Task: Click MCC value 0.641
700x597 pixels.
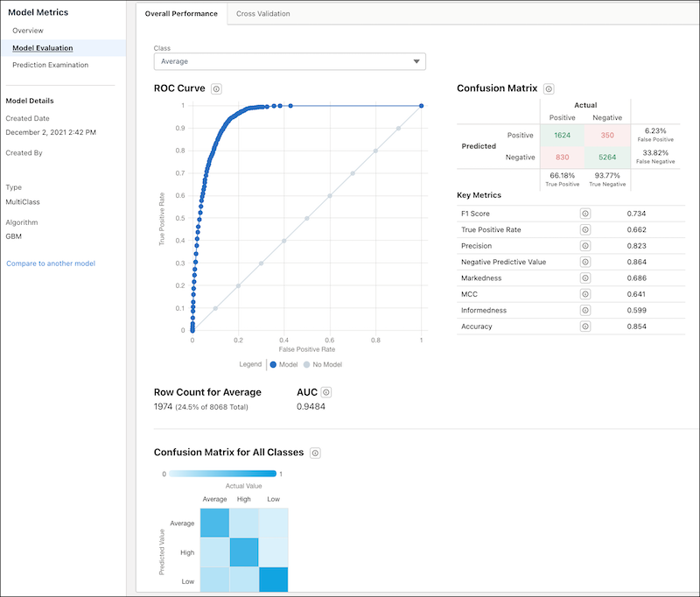Action: [x=636, y=294]
